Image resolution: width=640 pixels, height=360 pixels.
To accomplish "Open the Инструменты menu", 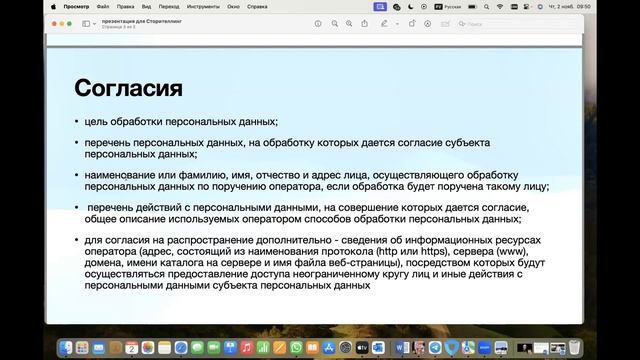I will pos(203,7).
